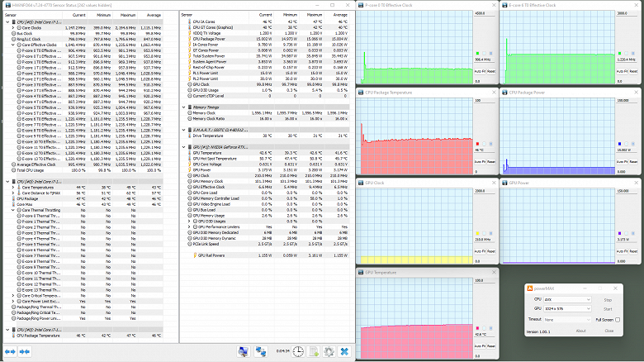The image size is (644, 362).
Task: Click yellow color swatch in GPU Clock graph
Action: (x=477, y=233)
